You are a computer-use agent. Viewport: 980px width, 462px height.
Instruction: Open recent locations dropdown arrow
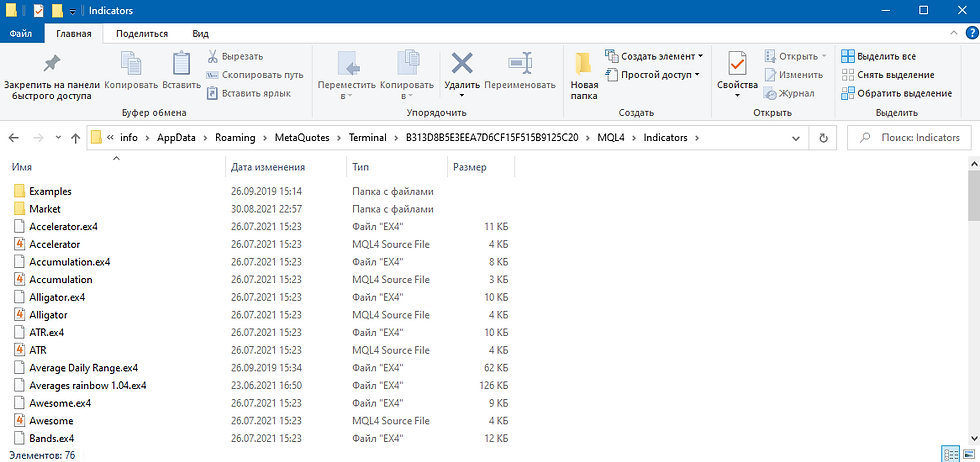58,138
